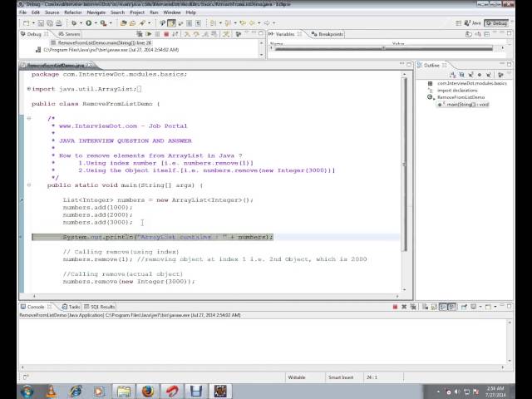The width and height of the screenshot is (532, 399).
Task: Collapse the comment block fold marker
Action: coord(29,118)
